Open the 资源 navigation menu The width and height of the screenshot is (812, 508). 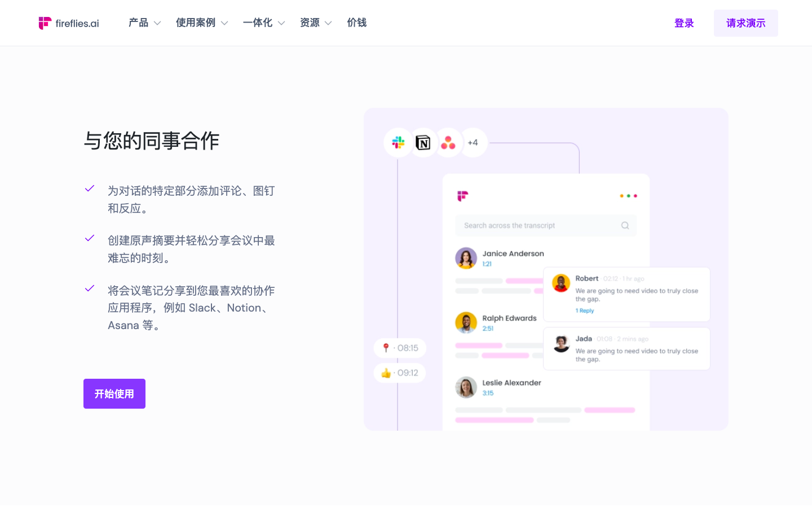pyautogui.click(x=315, y=23)
